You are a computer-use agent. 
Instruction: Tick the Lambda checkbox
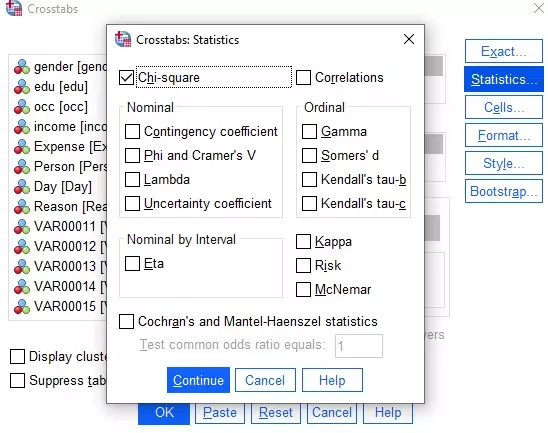[x=132, y=180]
